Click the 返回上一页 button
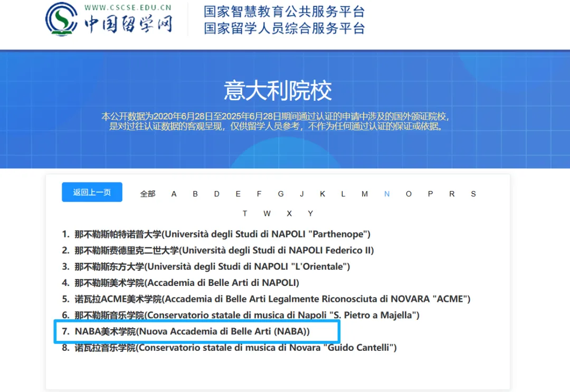This screenshot has height=392, width=570. click(92, 192)
